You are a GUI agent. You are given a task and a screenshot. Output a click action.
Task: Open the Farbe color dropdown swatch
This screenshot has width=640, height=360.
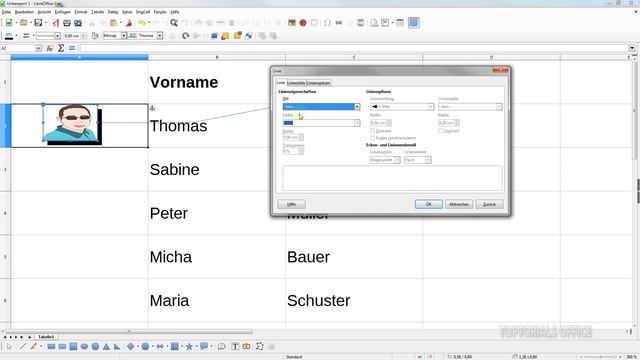click(321, 123)
